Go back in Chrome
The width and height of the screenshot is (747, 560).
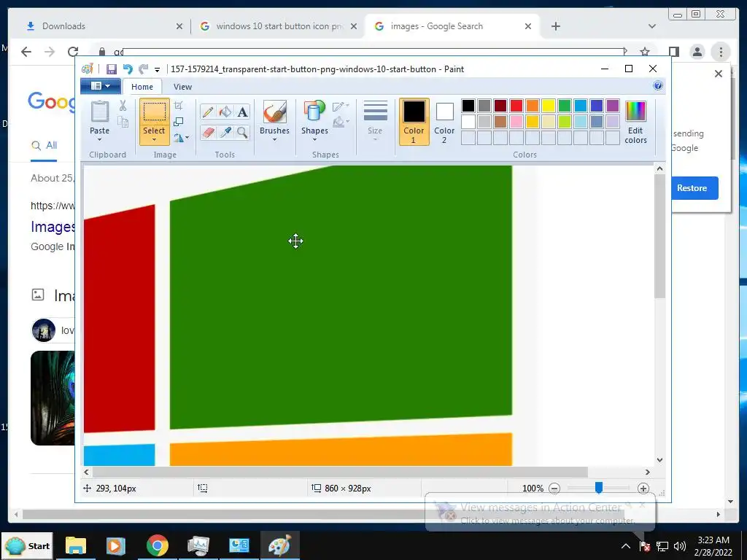coord(26,52)
